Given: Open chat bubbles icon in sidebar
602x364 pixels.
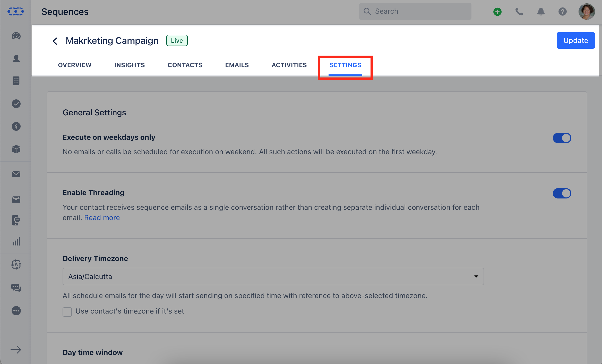Looking at the screenshot, I should 16,288.
